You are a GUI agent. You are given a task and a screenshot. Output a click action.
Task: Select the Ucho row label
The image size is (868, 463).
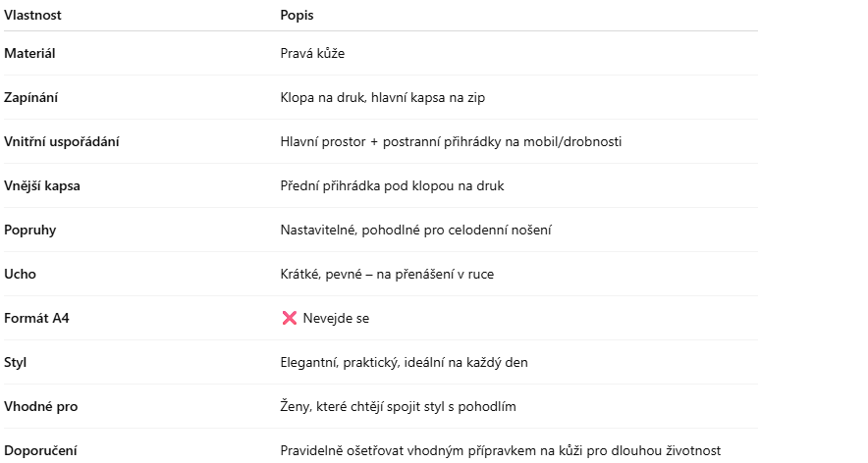pos(20,274)
